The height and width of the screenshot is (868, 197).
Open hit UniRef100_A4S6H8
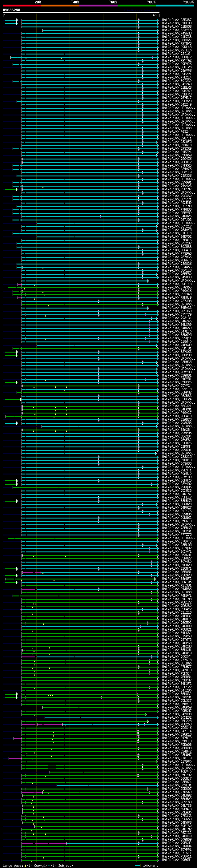pos(177,33)
